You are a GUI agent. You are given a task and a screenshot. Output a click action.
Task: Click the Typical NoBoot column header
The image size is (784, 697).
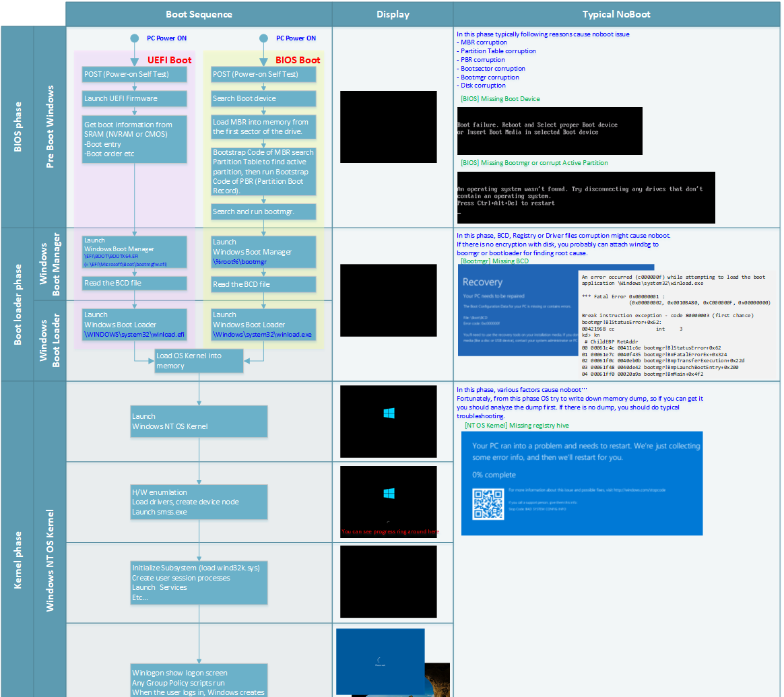point(616,14)
